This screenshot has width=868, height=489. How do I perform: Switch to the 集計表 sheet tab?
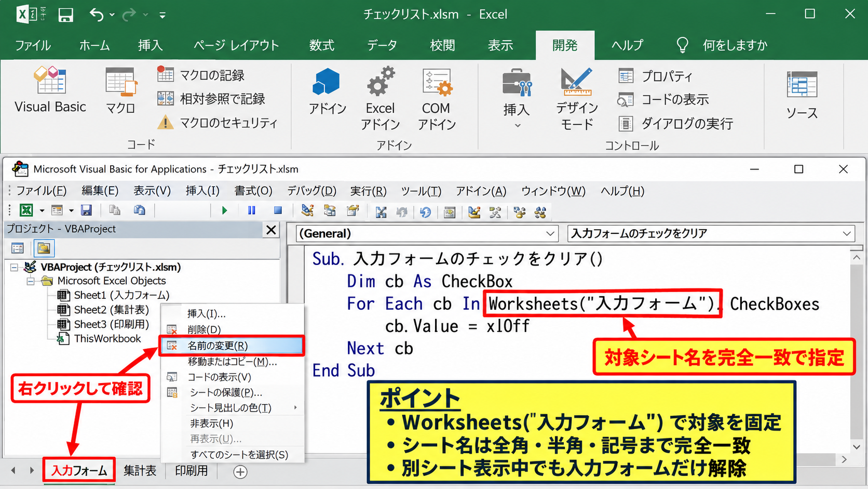140,471
